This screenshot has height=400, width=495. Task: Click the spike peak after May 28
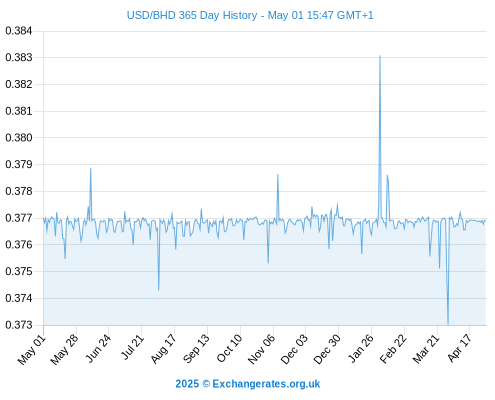coord(90,168)
